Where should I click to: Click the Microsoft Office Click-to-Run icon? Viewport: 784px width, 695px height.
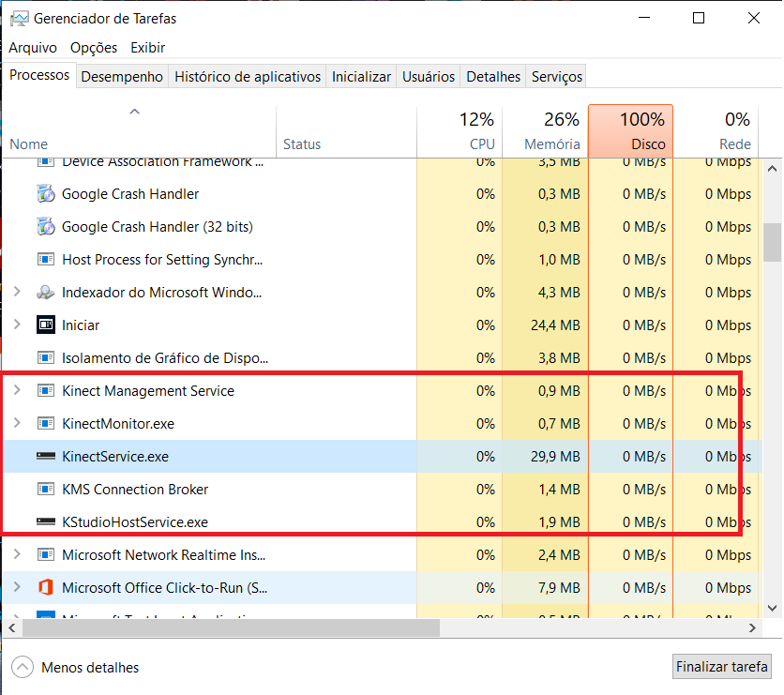(x=46, y=587)
